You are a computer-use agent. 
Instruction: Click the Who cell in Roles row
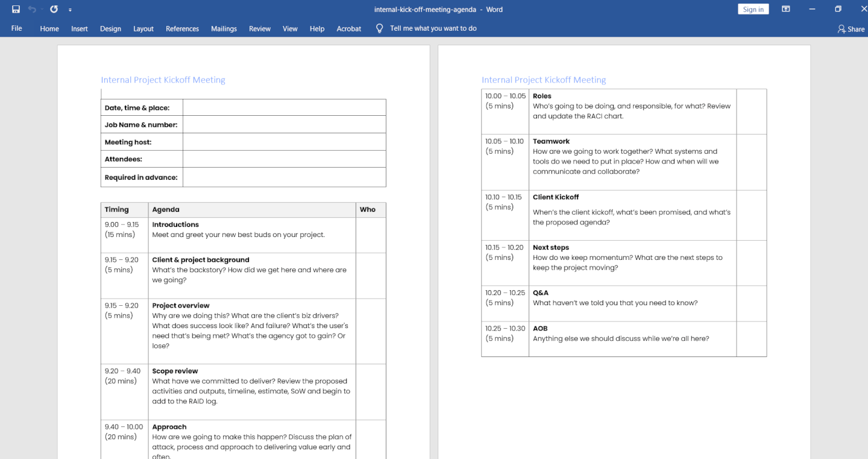752,112
